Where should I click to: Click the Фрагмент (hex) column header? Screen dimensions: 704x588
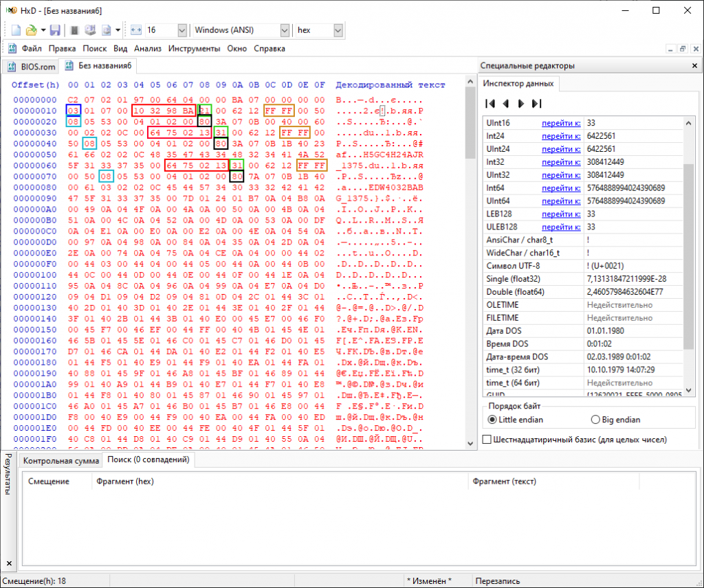tap(279, 482)
